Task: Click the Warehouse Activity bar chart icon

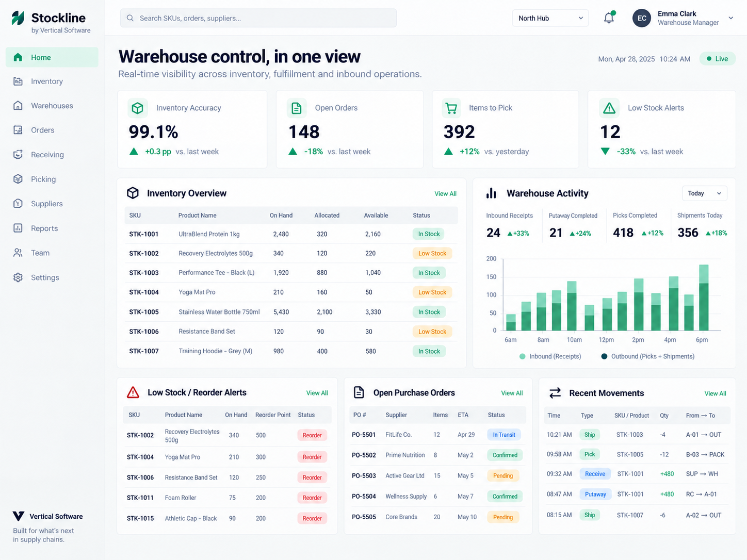Action: 491,193
